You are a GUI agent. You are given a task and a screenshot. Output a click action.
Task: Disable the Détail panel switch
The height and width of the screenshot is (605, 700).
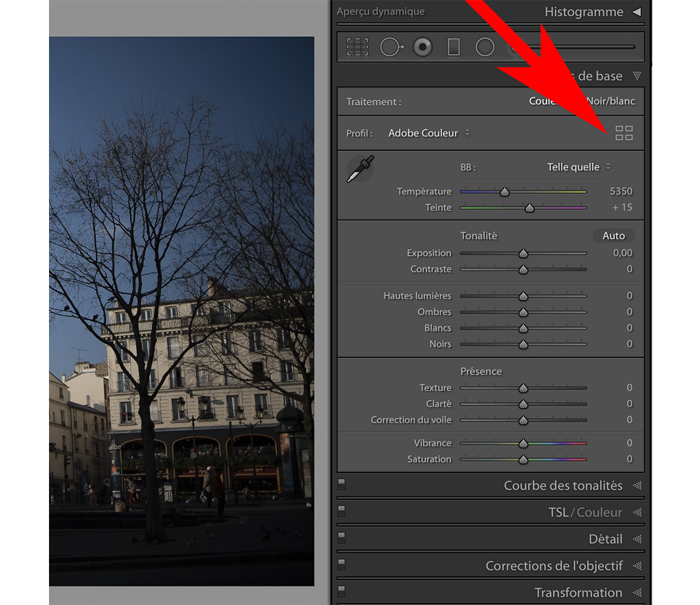[x=342, y=537]
